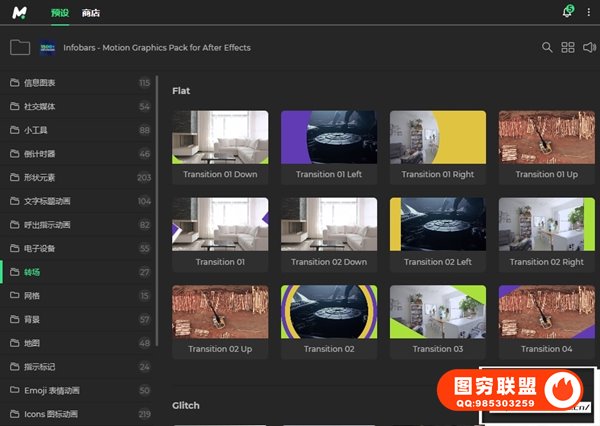Click the Infobars pack title text
Screen dimensions: 600x426
coord(156,47)
